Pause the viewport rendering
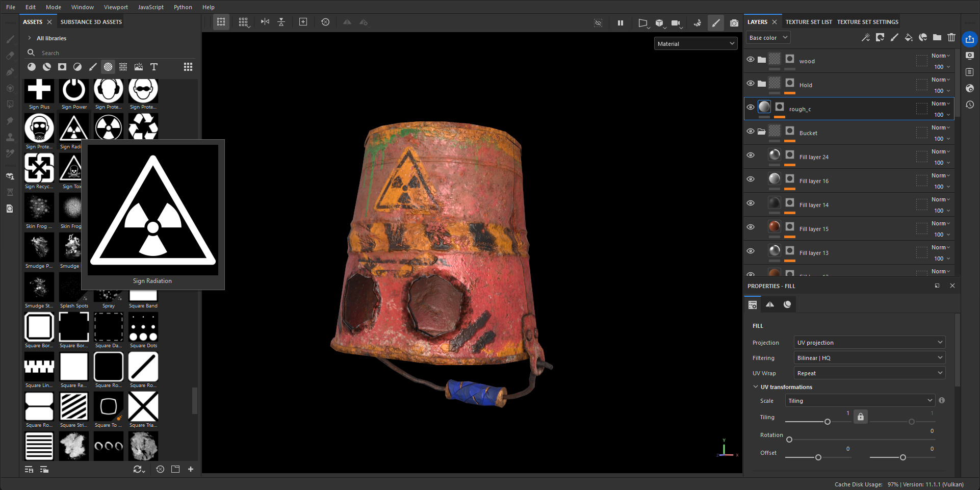 point(620,23)
